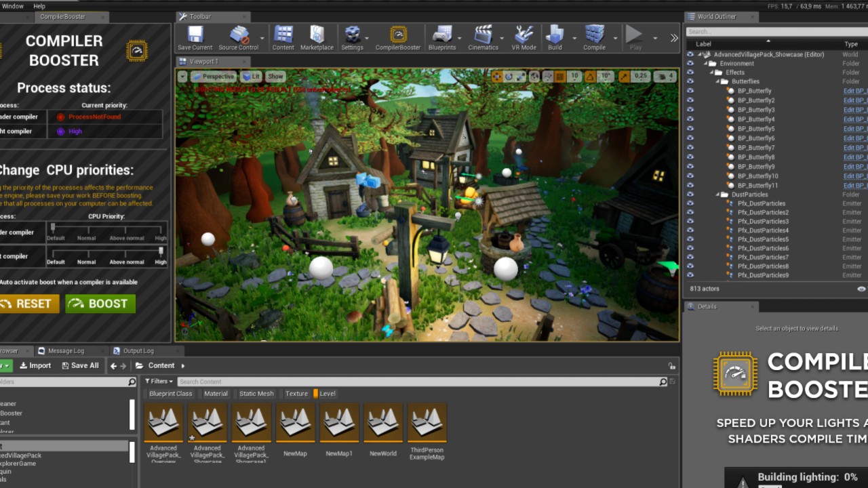Screen dimensions: 868x488
Task: Enable the Static Mesh filter
Action: pos(254,394)
